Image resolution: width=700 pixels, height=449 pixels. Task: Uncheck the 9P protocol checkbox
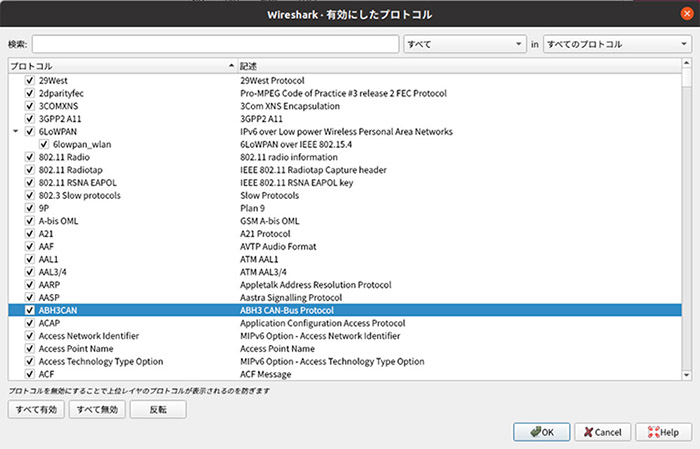point(29,208)
